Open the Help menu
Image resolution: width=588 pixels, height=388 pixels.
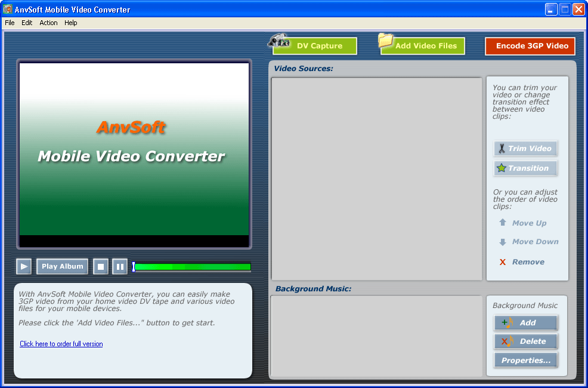click(x=71, y=23)
